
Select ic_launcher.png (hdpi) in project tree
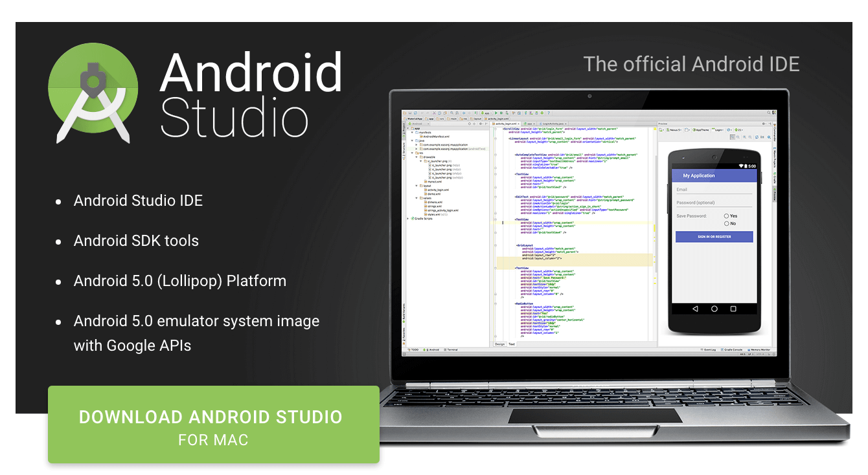pos(444,165)
